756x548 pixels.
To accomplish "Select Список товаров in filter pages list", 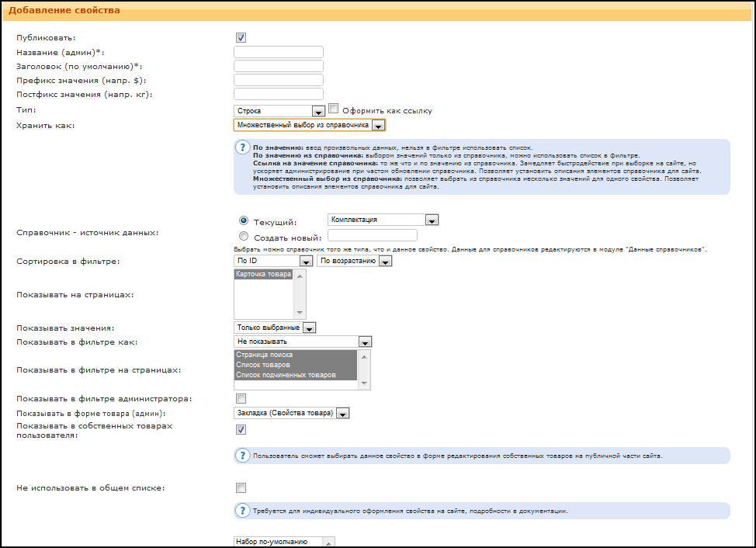I will (296, 365).
